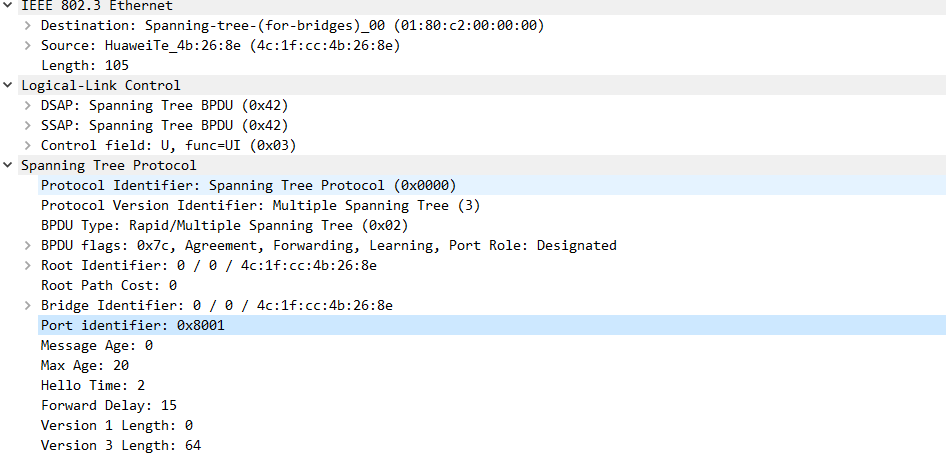
Task: Collapse the Logical-Link Control section
Action: click(9, 85)
